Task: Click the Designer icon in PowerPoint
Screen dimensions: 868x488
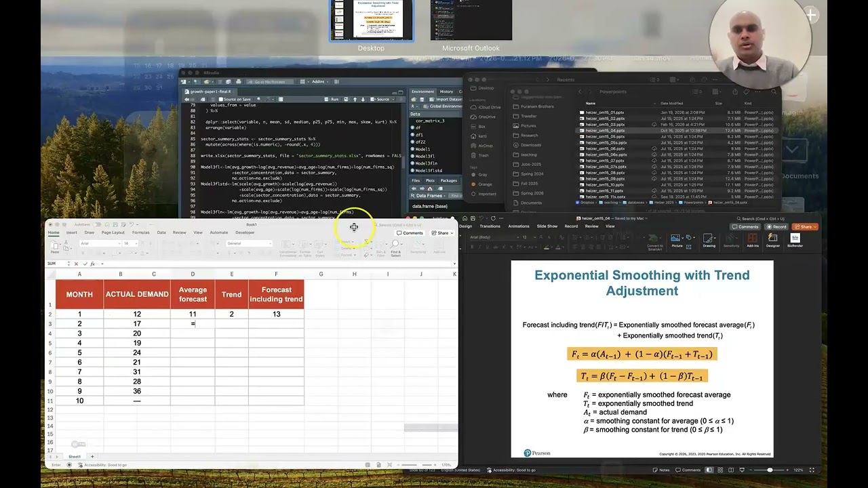Action: [772, 241]
